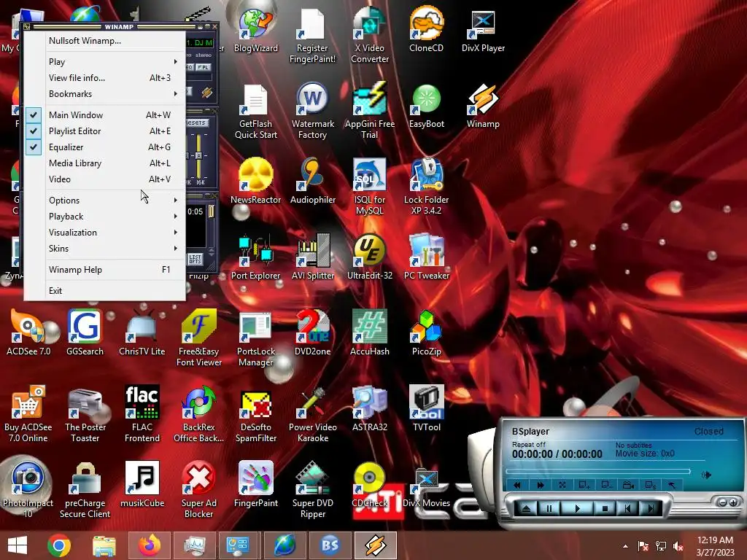Click BSplayer minus volume button

click(x=723, y=502)
